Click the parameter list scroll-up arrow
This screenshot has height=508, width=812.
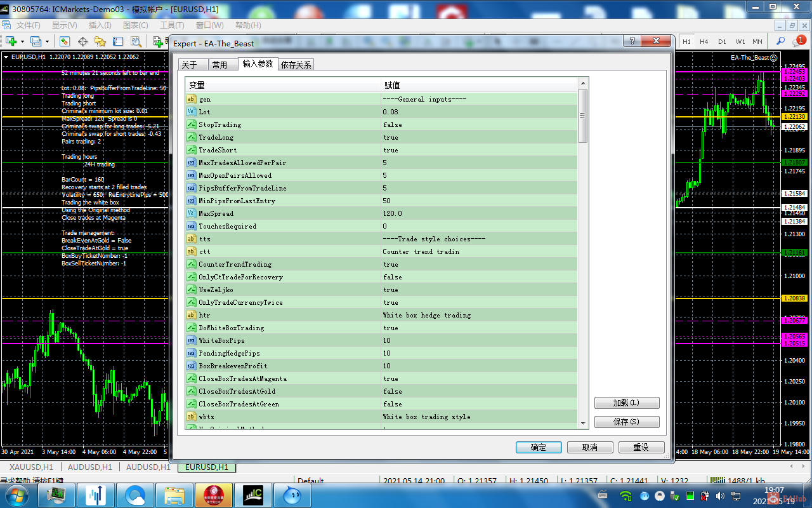583,83
